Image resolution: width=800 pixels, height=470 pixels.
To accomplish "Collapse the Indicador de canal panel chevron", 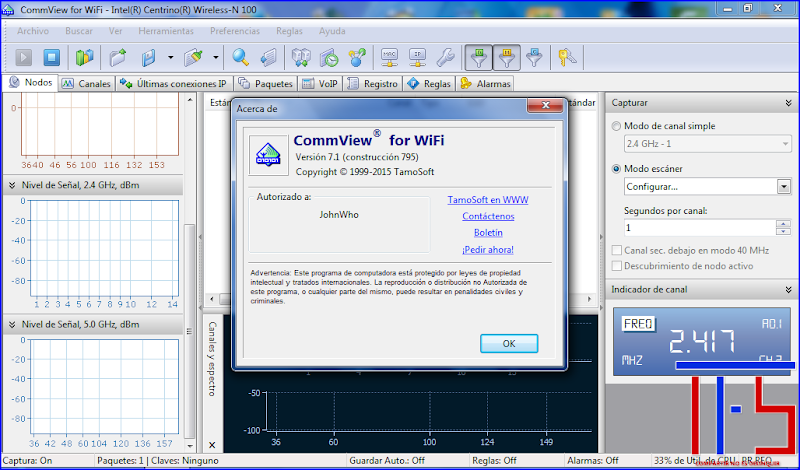I will (789, 289).
